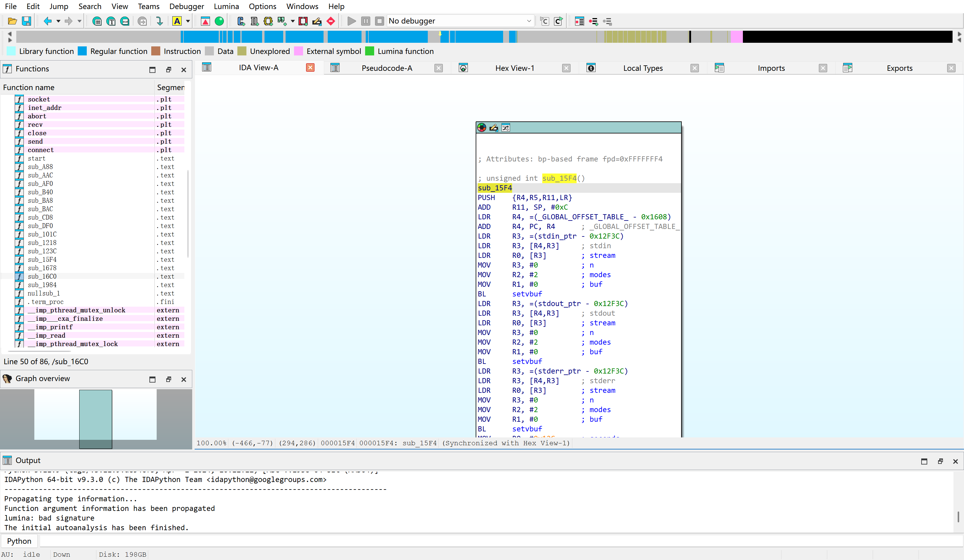964x560 pixels.
Task: Click the Lumina function green color swatch
Action: (370, 51)
